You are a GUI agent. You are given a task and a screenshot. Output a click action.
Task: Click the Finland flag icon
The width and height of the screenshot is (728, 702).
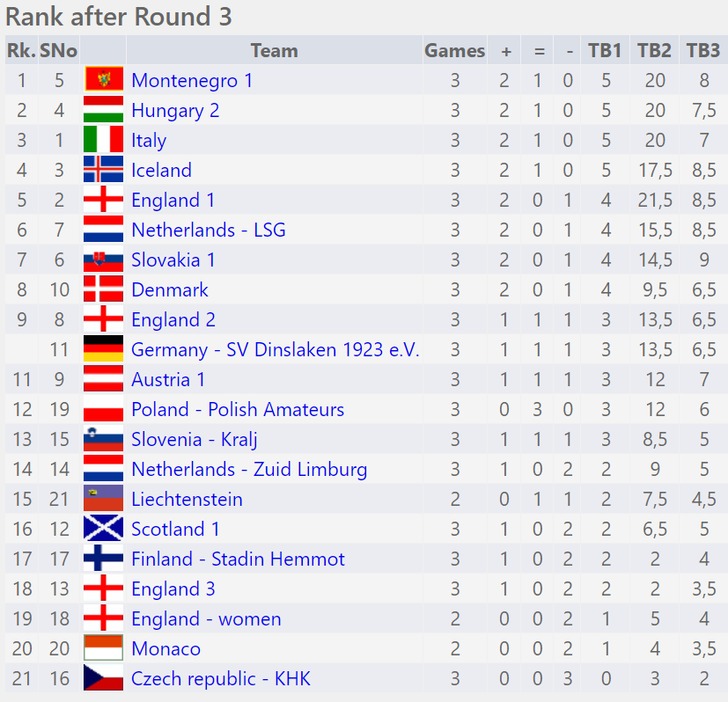tap(103, 559)
